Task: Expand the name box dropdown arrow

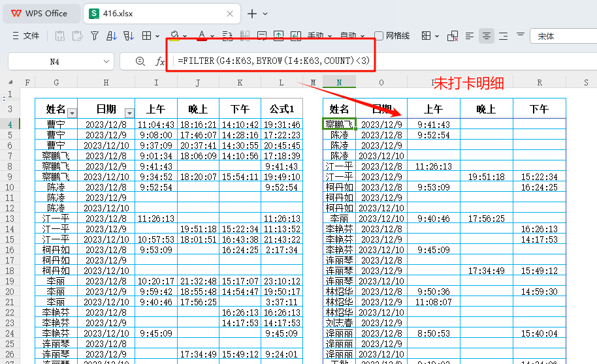Action: pos(106,61)
